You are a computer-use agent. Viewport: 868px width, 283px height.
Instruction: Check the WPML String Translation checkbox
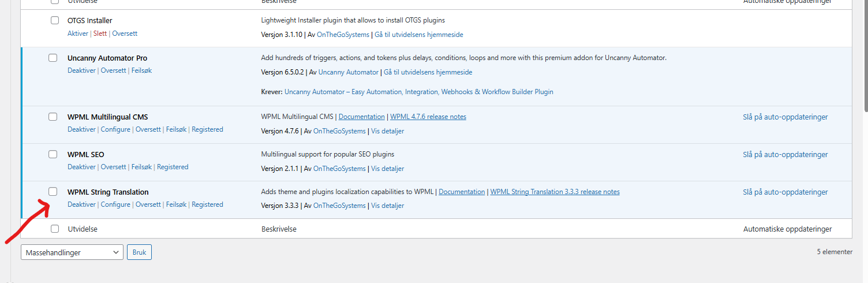53,192
